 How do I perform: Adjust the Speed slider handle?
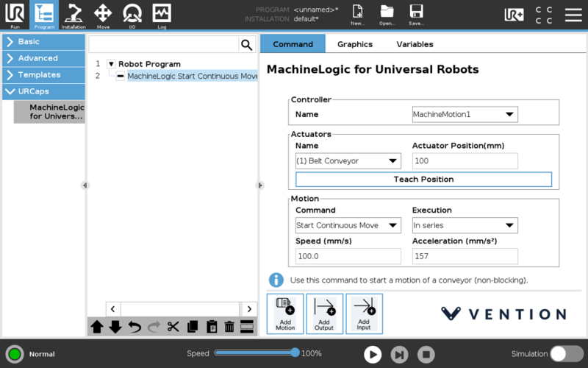(295, 353)
